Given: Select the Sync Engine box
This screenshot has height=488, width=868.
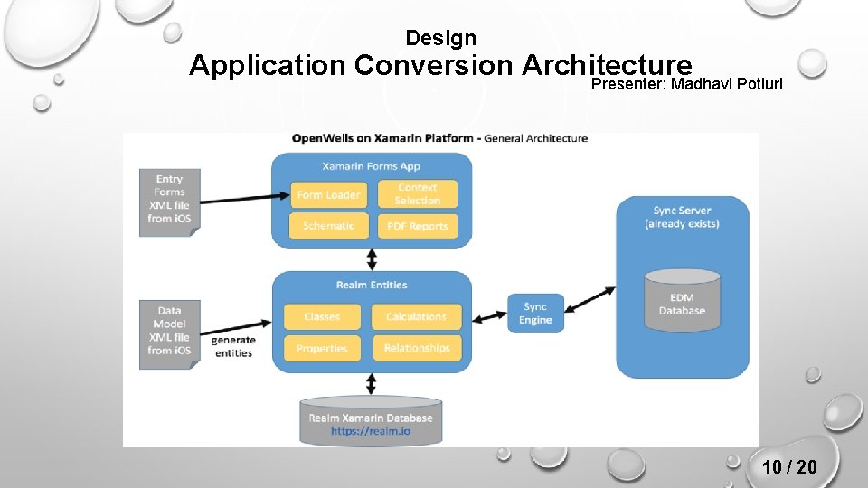Looking at the screenshot, I should (535, 314).
